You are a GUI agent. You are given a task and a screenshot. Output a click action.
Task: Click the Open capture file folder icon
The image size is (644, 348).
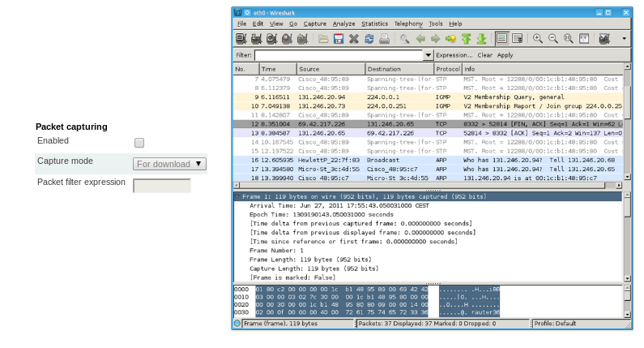[x=323, y=38]
